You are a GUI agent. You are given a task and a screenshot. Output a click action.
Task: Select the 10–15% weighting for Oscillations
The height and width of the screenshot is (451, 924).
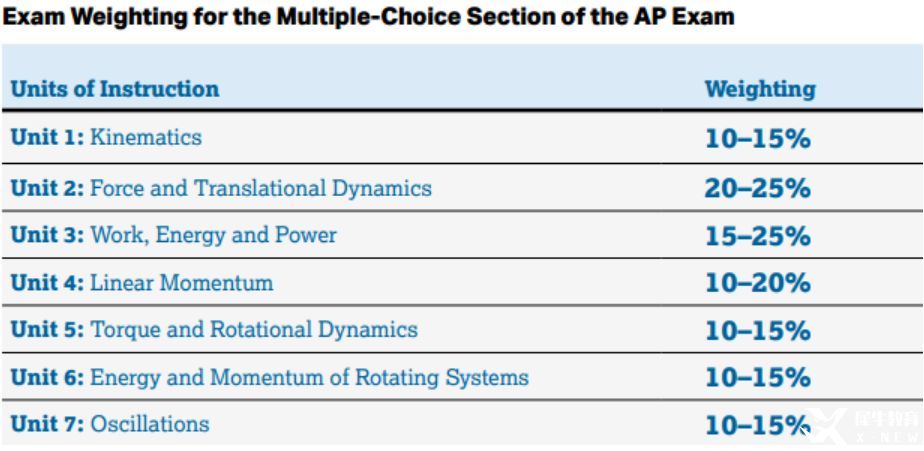[758, 425]
